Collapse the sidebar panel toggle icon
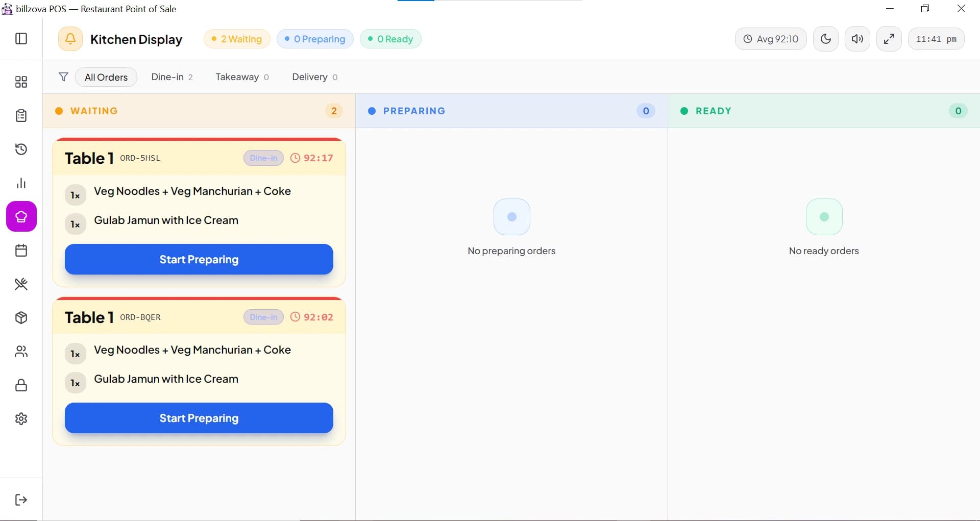Image resolution: width=980 pixels, height=521 pixels. [21, 39]
